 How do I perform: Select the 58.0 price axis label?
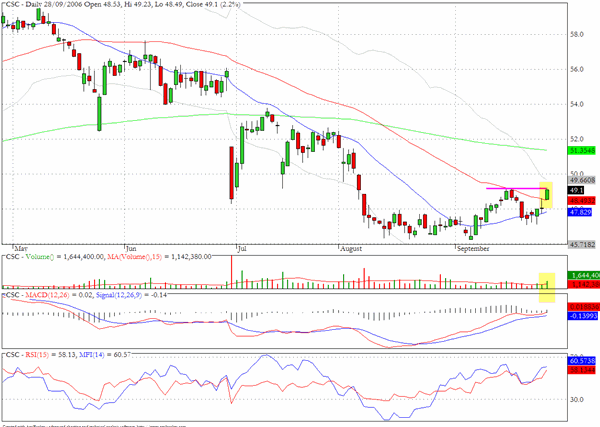pyautogui.click(x=577, y=34)
